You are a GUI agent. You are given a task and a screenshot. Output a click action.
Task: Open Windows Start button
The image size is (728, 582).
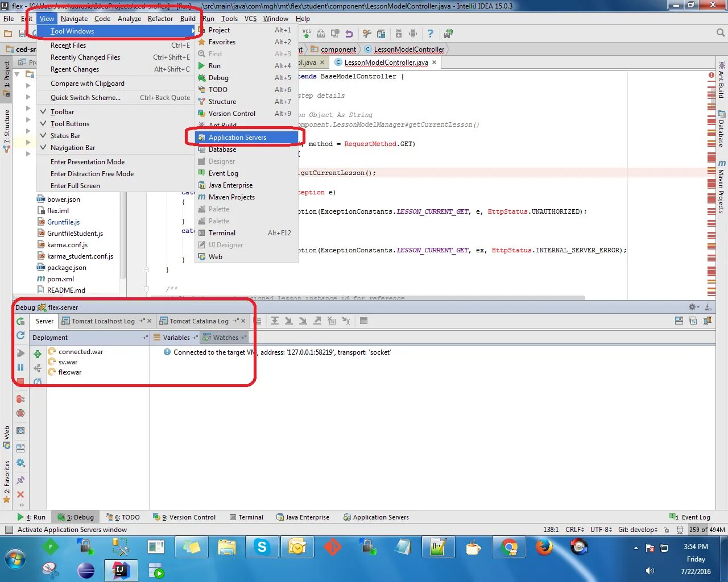(x=15, y=559)
